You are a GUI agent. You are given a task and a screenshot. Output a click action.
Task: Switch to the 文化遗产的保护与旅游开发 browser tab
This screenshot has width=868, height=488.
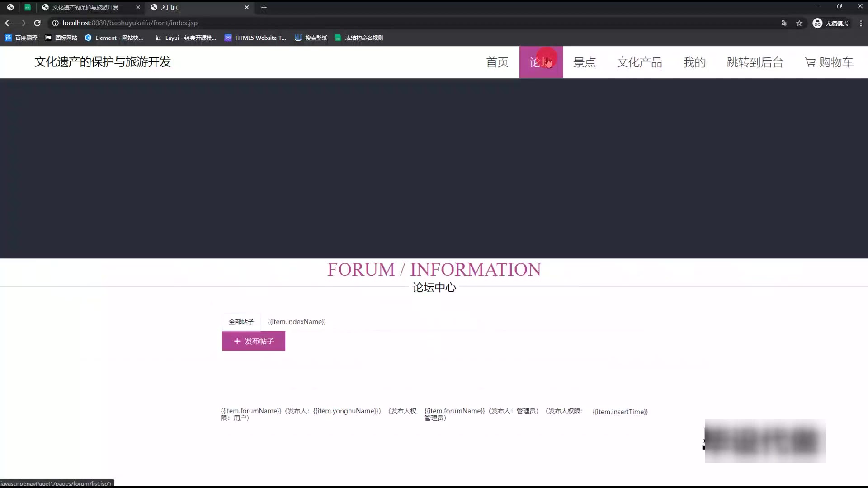tap(85, 7)
